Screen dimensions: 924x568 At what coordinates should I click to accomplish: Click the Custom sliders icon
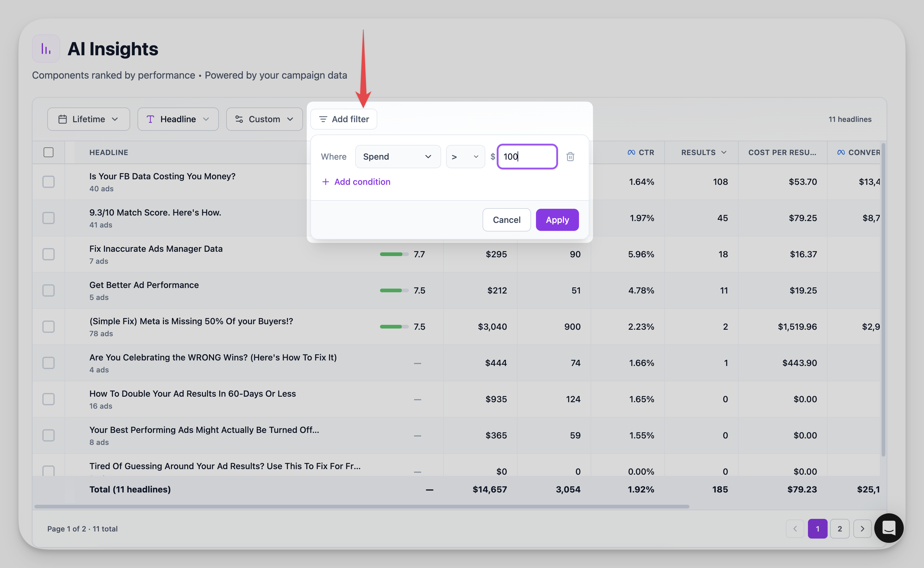coord(239,119)
